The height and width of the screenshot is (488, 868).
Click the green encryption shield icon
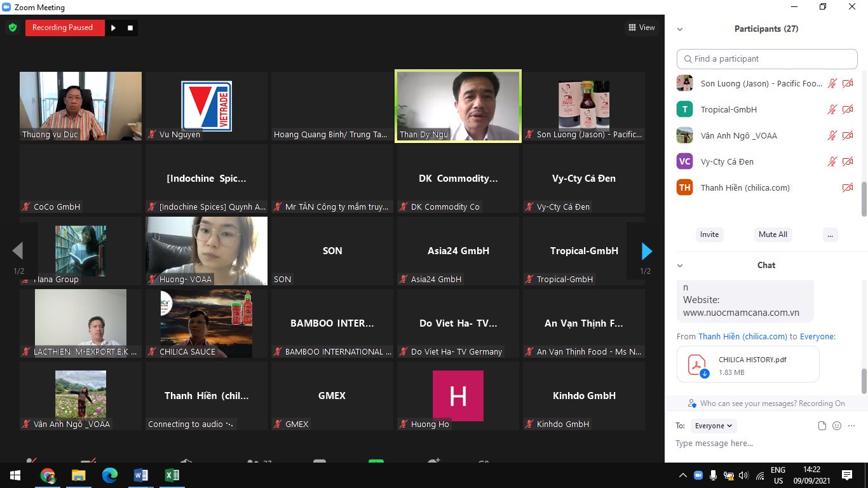[12, 28]
